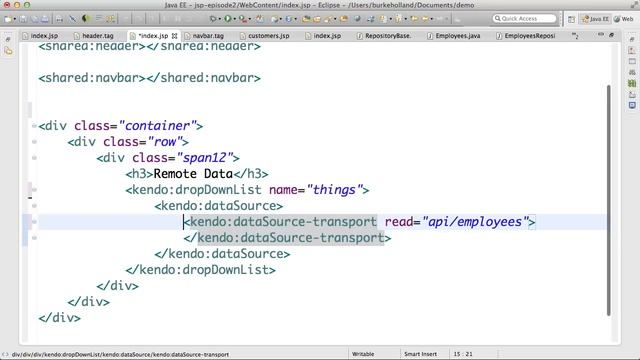Switch to the Java EE perspective

pyautogui.click(x=596, y=19)
